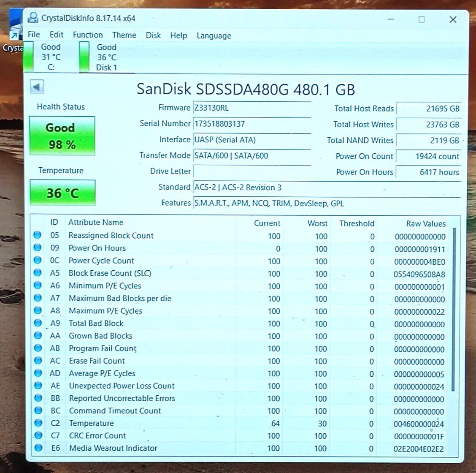The width and height of the screenshot is (476, 473).
Task: Click status dot for Unexpected Power Loss Count
Action: tap(38, 385)
